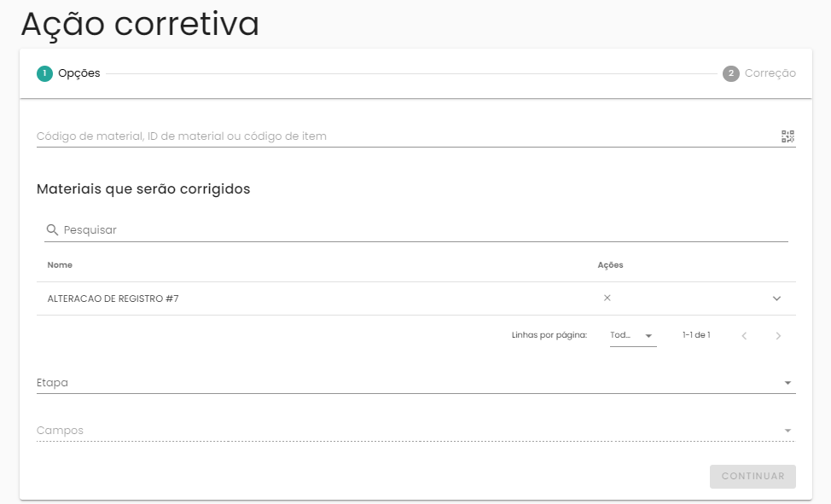Open the Linhas por página dropdown
The width and height of the screenshot is (831, 504).
[632, 336]
